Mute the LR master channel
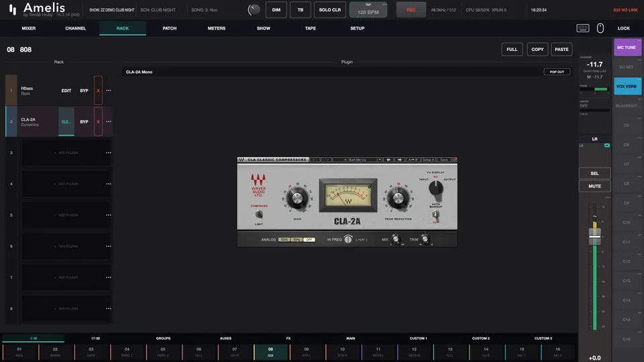Viewport: 644px width, 362px height. coord(594,186)
